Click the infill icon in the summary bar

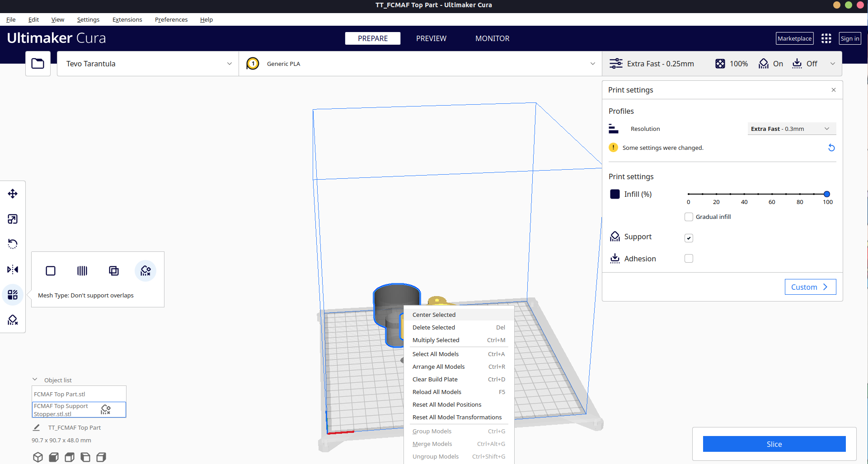pos(720,64)
